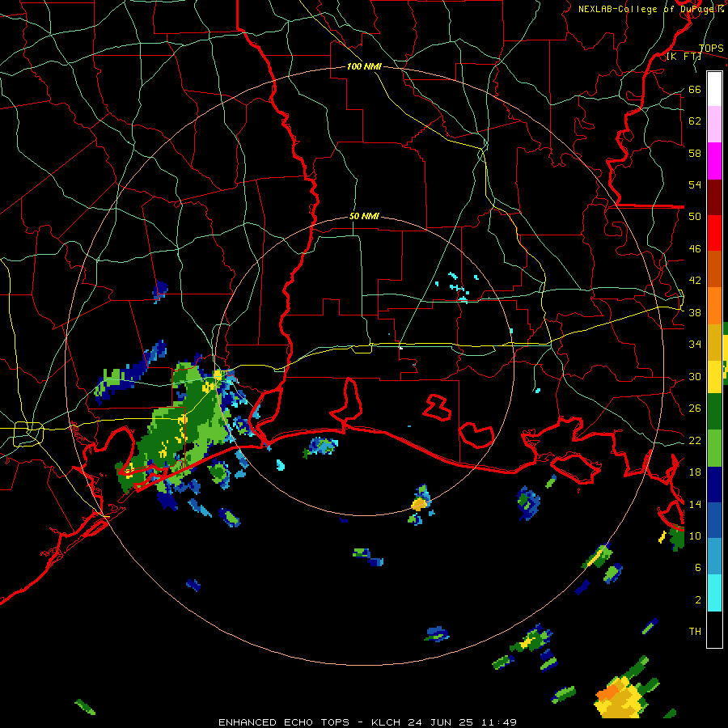Select the light green legend color band
The image size is (728, 728).
pos(714,448)
